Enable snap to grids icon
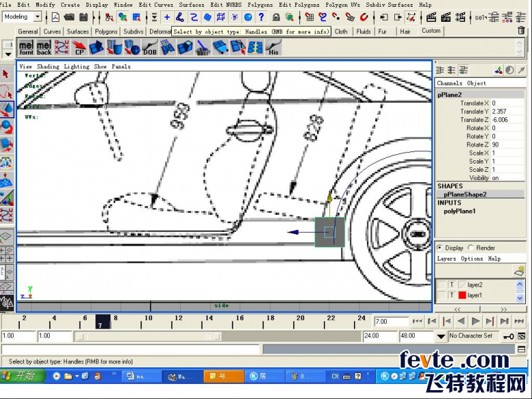532x399 pixels. (x=309, y=17)
